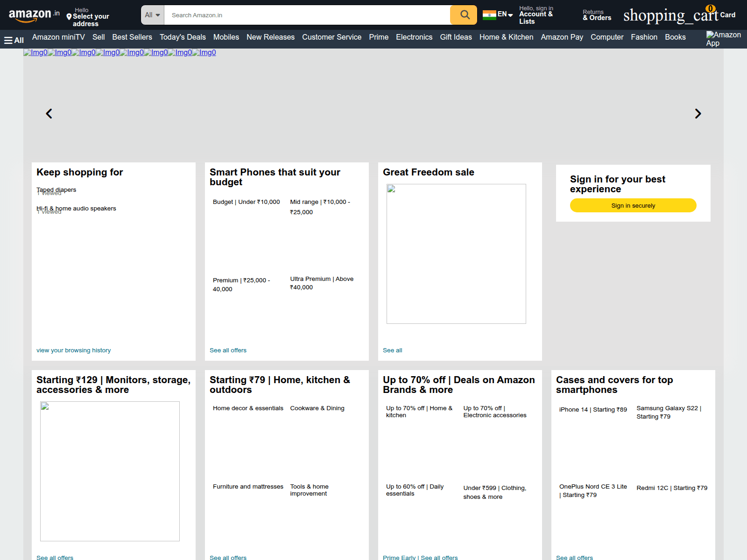Click See all under Great Freedom sale
747x560 pixels.
pyautogui.click(x=392, y=350)
